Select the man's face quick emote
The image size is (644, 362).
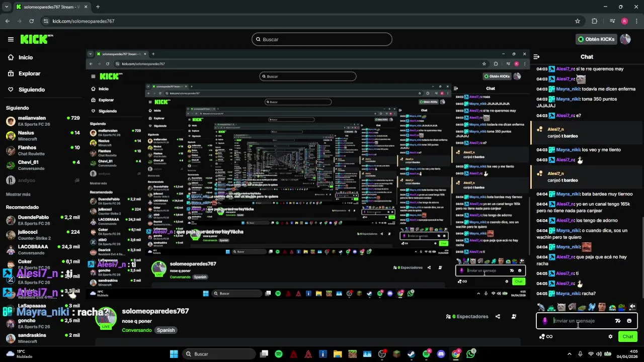coord(602,307)
